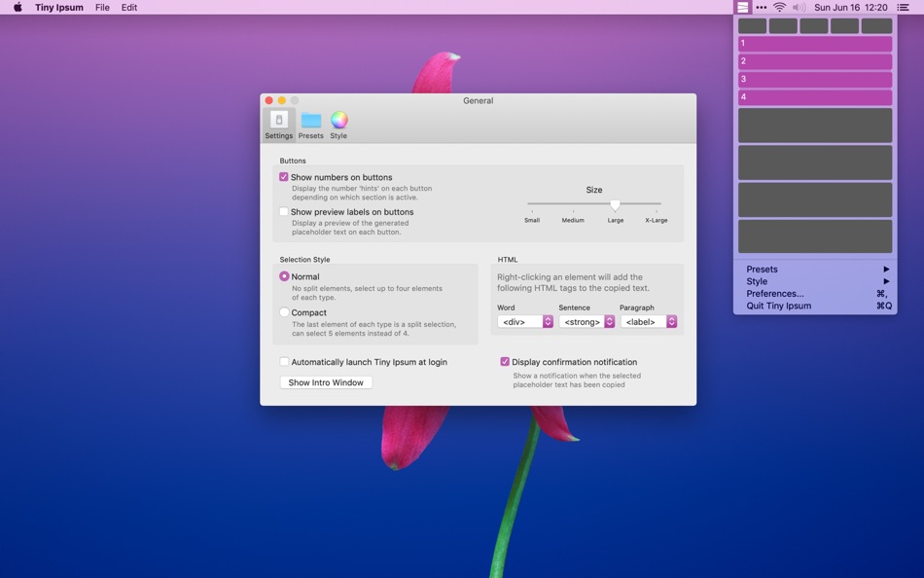Click the Tiny Ipsum menu bar icon
This screenshot has height=578, width=924.
(743, 7)
